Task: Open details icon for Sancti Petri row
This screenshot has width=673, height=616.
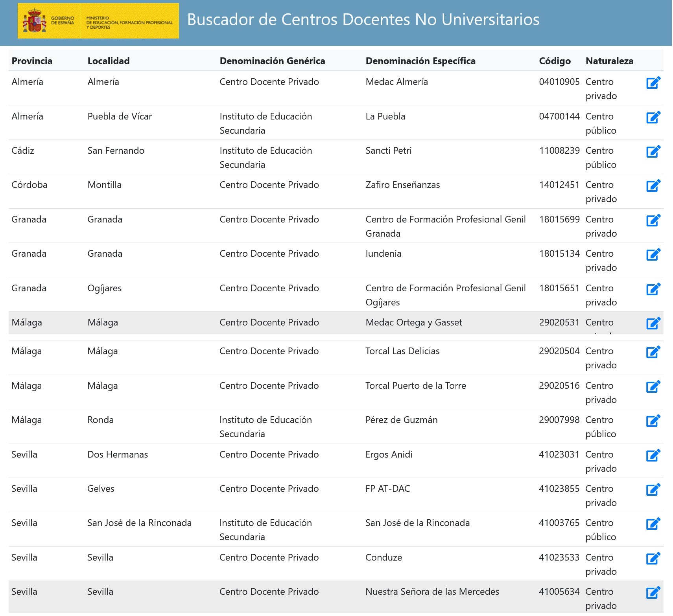Action: pyautogui.click(x=653, y=152)
